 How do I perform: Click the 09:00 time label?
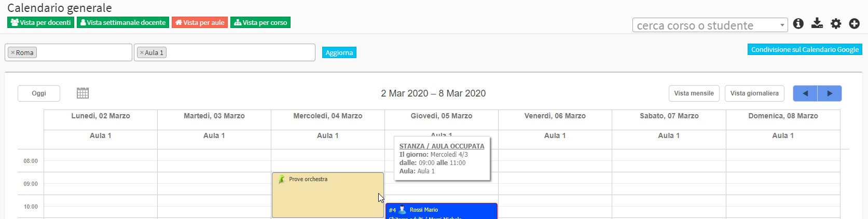click(31, 184)
